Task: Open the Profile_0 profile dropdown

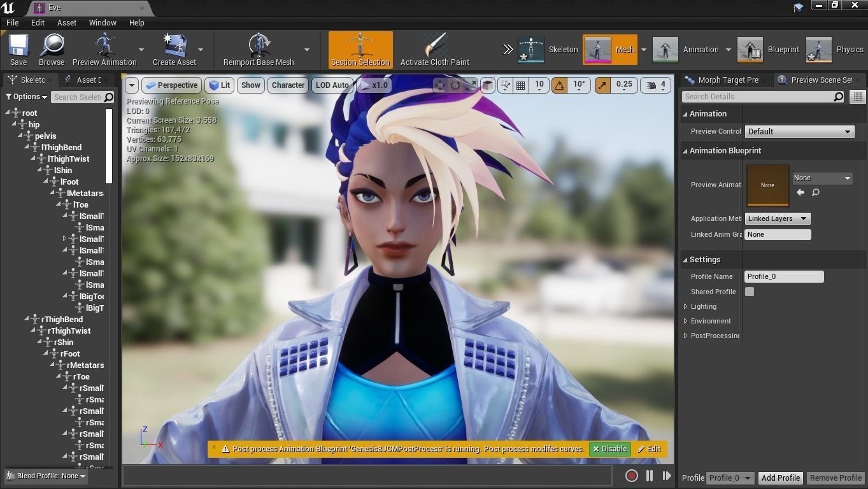Action: click(x=730, y=478)
